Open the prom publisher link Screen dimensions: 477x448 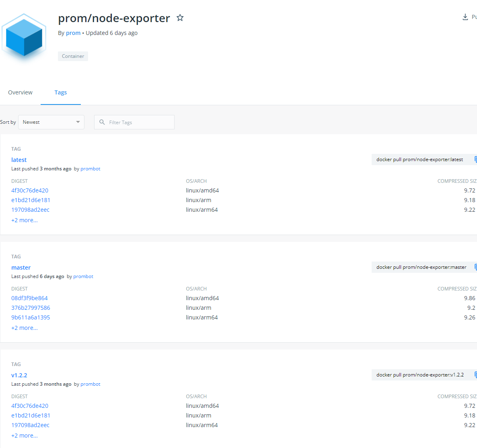pyautogui.click(x=73, y=33)
